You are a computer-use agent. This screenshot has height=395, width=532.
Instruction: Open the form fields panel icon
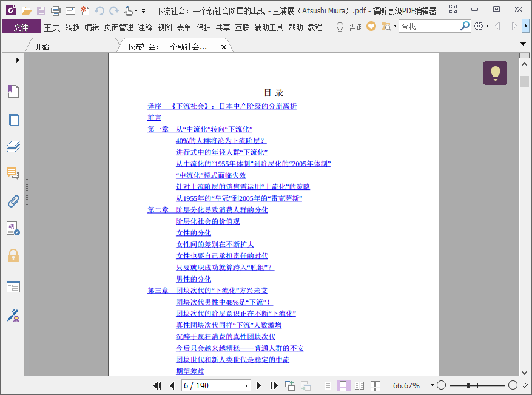coord(13,287)
